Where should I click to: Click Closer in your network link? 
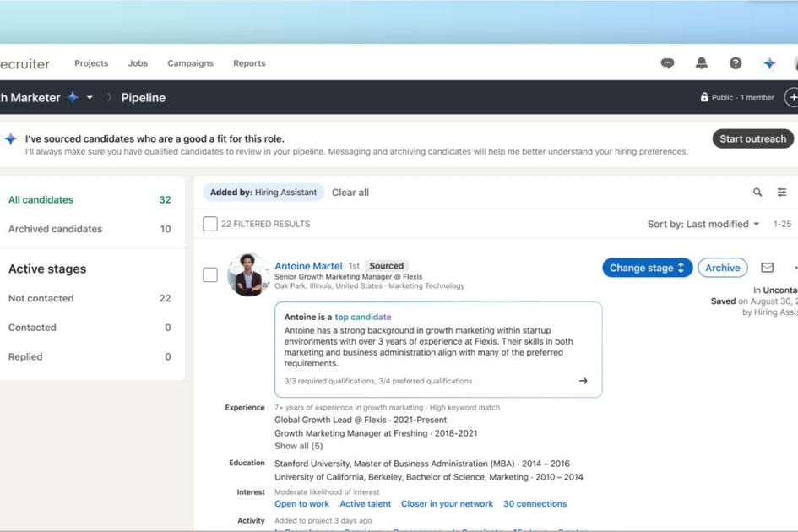pos(447,503)
